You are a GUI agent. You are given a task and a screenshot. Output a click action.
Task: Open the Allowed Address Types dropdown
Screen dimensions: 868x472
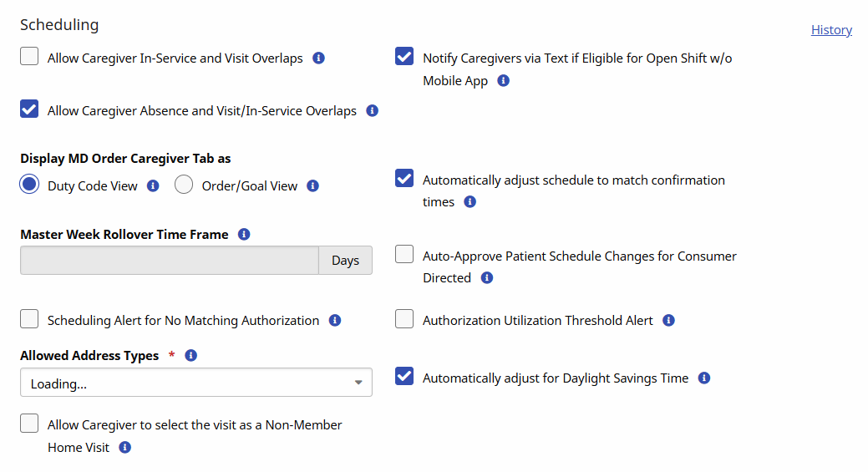pyautogui.click(x=195, y=383)
